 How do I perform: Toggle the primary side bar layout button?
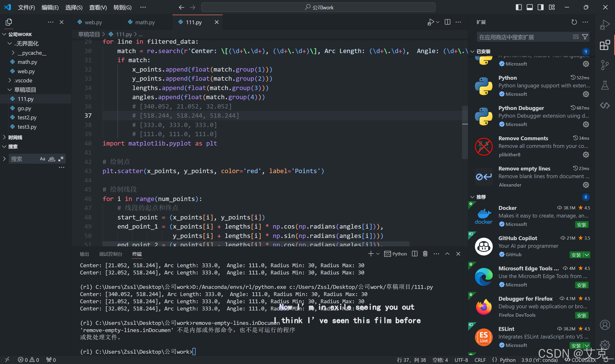point(519,7)
